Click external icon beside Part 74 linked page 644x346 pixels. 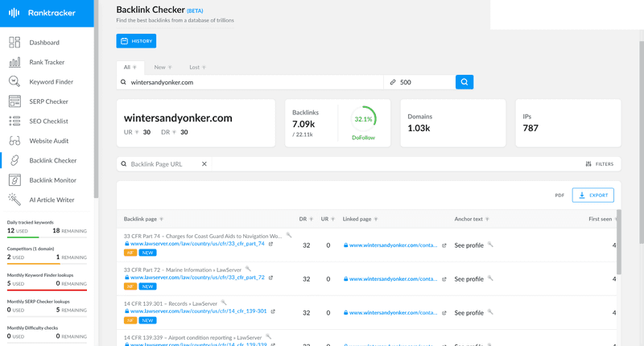[444, 245]
